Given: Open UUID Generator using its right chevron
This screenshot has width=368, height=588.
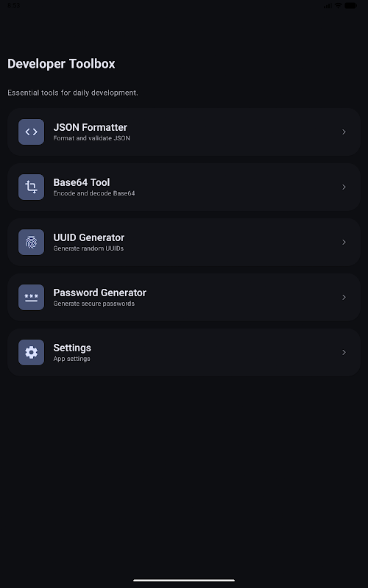Looking at the screenshot, I should (344, 243).
